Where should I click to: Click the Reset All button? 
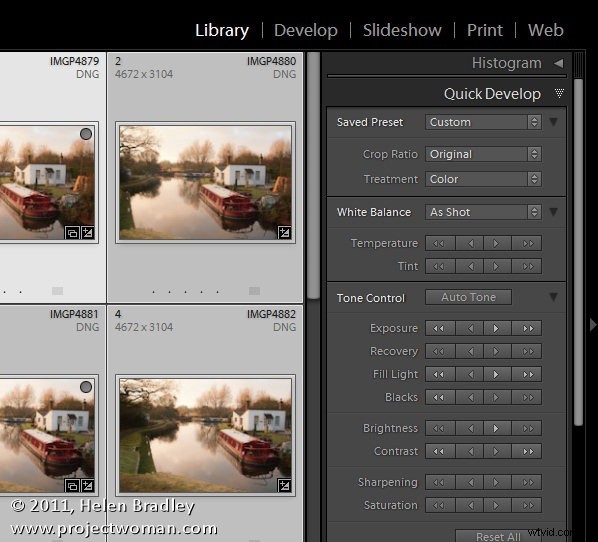click(x=498, y=536)
